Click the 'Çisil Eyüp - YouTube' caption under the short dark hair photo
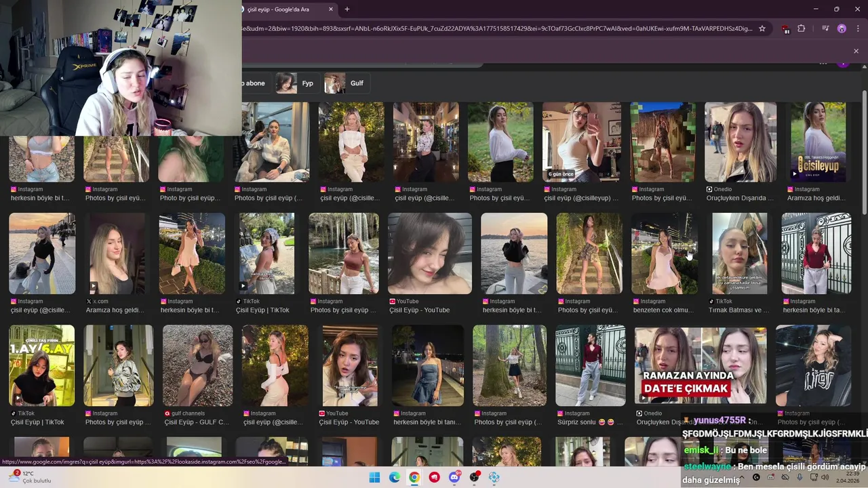The width and height of the screenshot is (868, 488). 419,310
